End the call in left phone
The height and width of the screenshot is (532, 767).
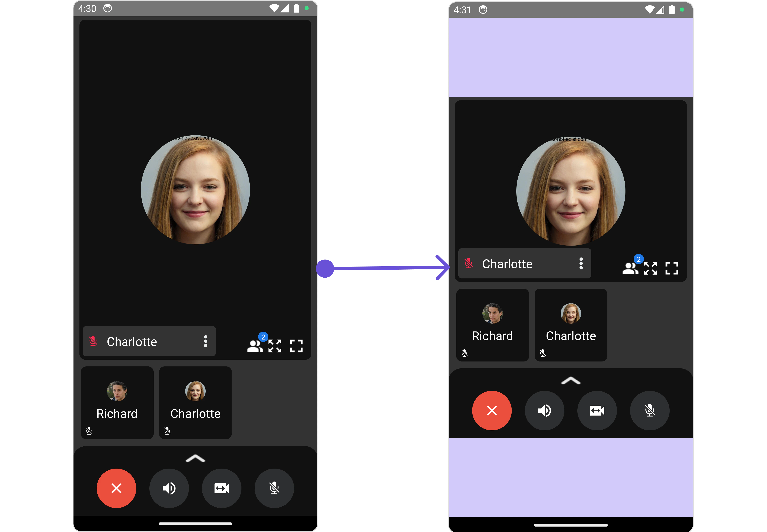116,488
